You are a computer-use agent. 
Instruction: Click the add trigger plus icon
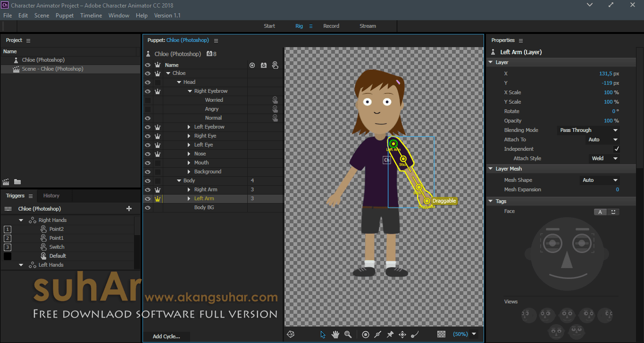click(x=129, y=208)
